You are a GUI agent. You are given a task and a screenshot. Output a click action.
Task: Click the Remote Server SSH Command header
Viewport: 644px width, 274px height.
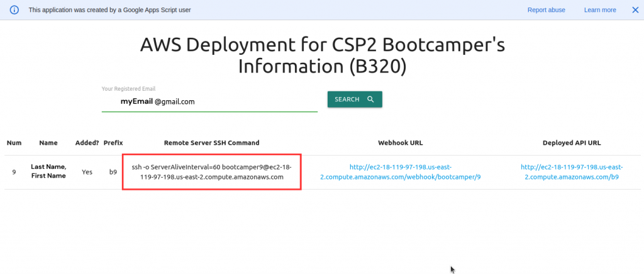click(211, 143)
